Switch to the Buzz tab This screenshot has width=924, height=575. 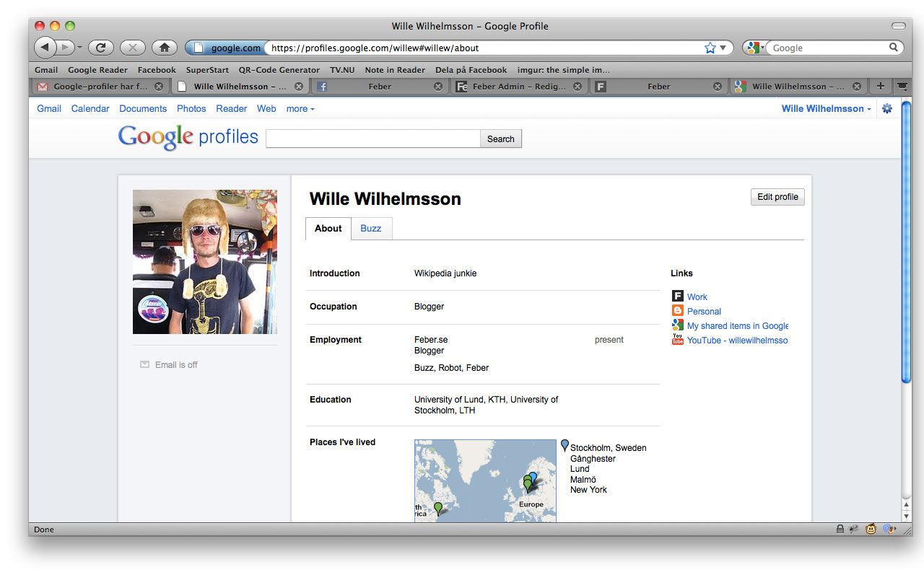coord(370,228)
